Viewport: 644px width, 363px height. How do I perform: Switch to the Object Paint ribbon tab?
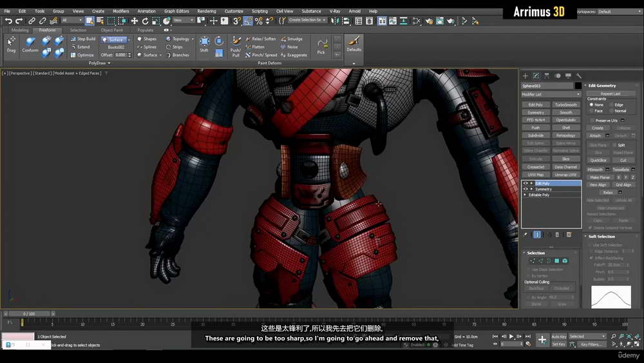point(111,30)
